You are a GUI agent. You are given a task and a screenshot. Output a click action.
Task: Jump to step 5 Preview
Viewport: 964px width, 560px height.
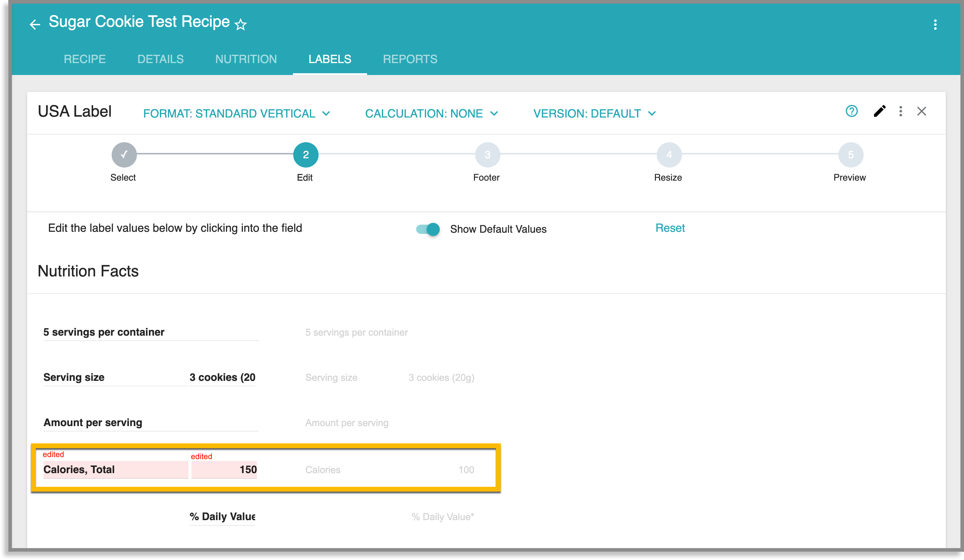(x=851, y=155)
